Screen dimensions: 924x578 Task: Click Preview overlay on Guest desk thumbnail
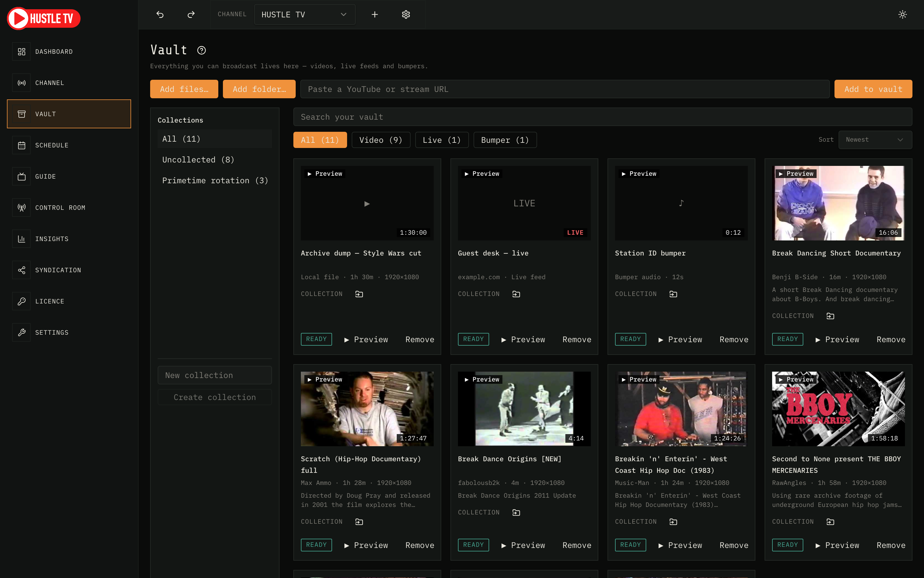(x=482, y=174)
